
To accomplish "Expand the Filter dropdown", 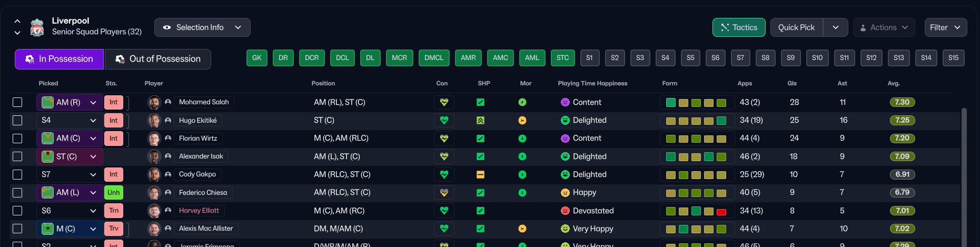I will [945, 27].
